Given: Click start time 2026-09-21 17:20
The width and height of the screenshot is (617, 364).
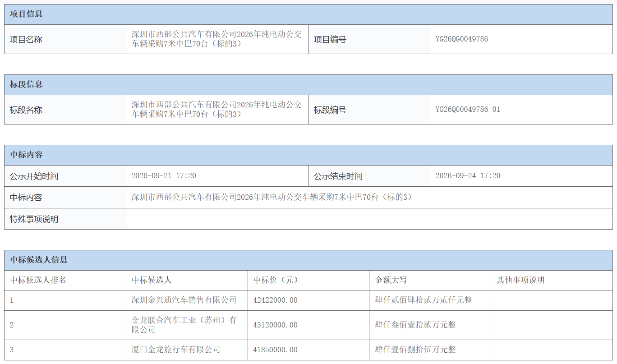Looking at the screenshot, I should (x=164, y=176).
